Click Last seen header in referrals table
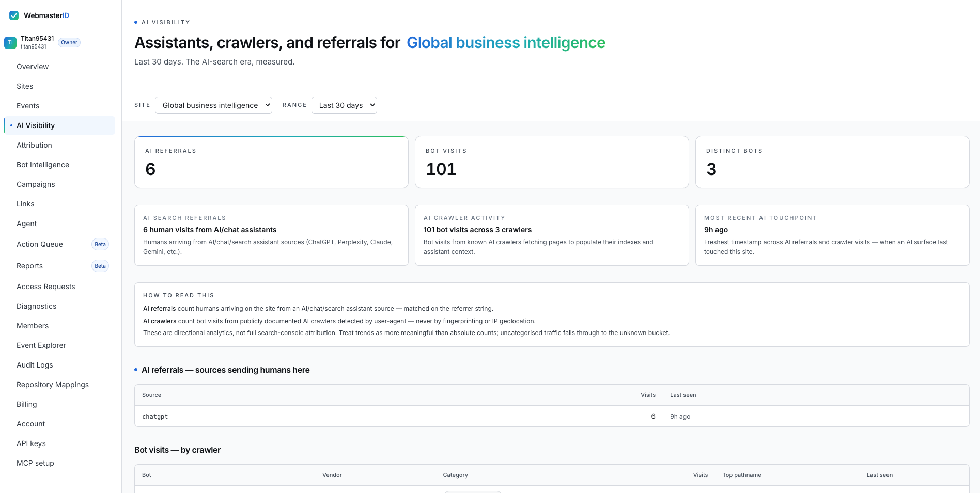 pyautogui.click(x=683, y=395)
